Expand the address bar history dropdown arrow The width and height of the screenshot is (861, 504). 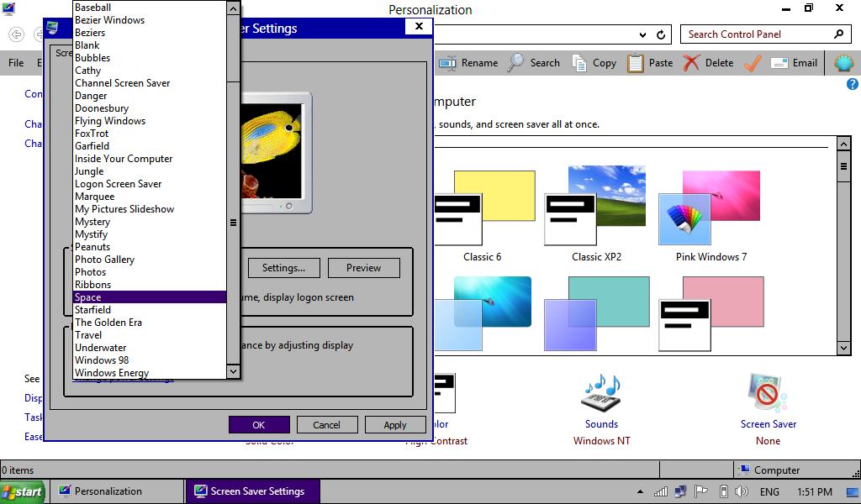[x=642, y=34]
